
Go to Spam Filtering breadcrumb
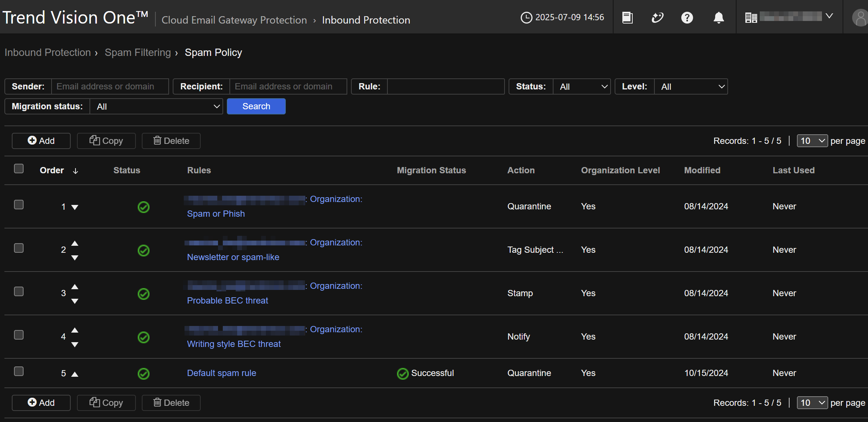[138, 53]
